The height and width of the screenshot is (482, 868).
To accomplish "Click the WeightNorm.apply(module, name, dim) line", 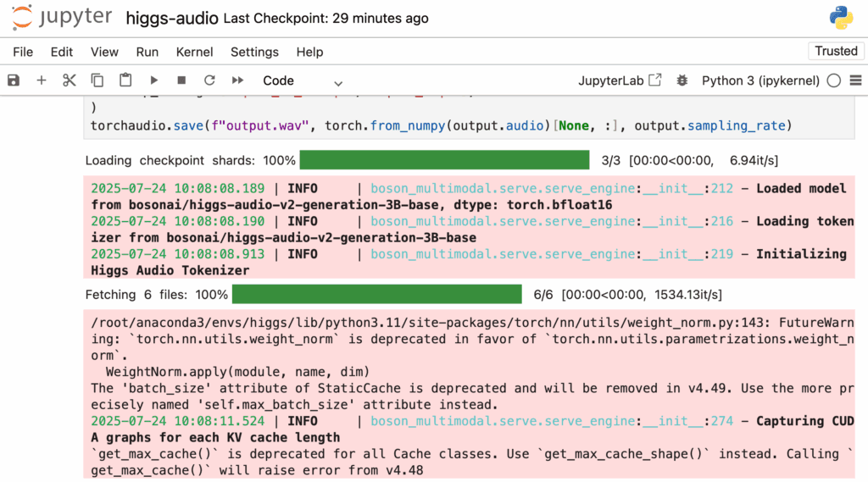I will [x=237, y=372].
